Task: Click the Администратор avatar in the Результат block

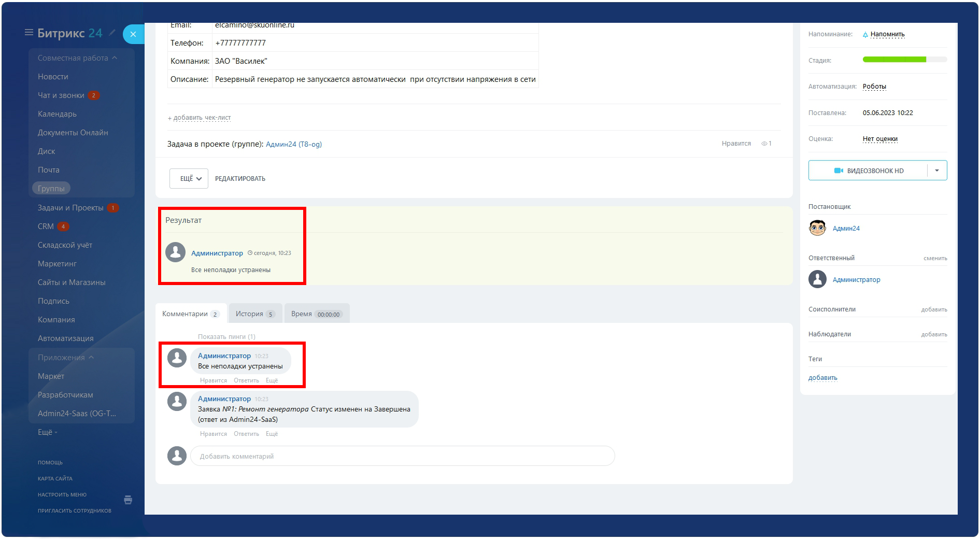Action: (176, 252)
